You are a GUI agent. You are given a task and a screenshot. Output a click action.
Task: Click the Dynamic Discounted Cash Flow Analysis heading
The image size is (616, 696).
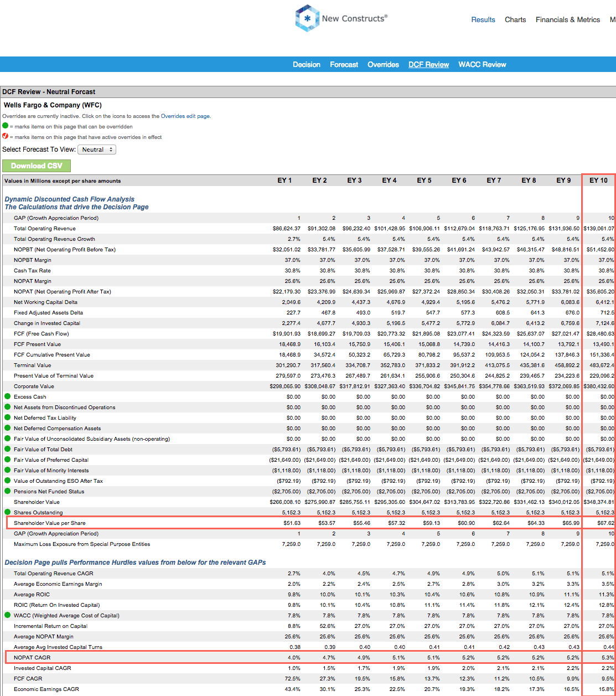click(70, 199)
